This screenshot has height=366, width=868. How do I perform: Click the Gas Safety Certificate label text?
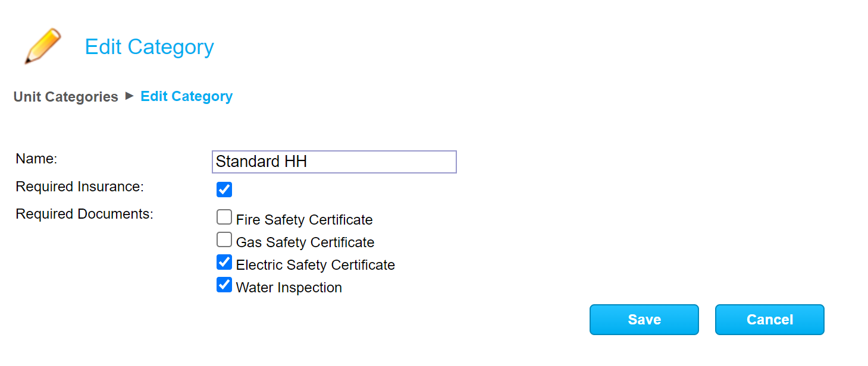pyautogui.click(x=305, y=242)
